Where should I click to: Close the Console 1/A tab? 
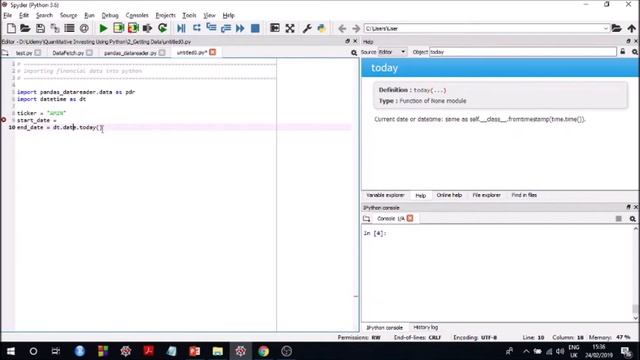pos(410,218)
